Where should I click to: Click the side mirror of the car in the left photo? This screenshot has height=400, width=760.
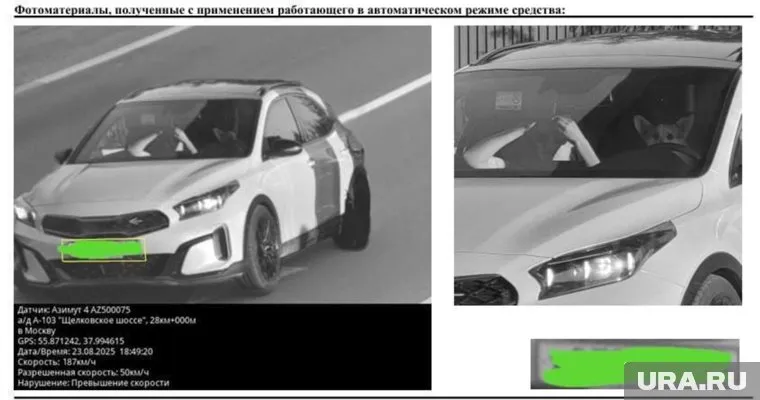[x=281, y=146]
